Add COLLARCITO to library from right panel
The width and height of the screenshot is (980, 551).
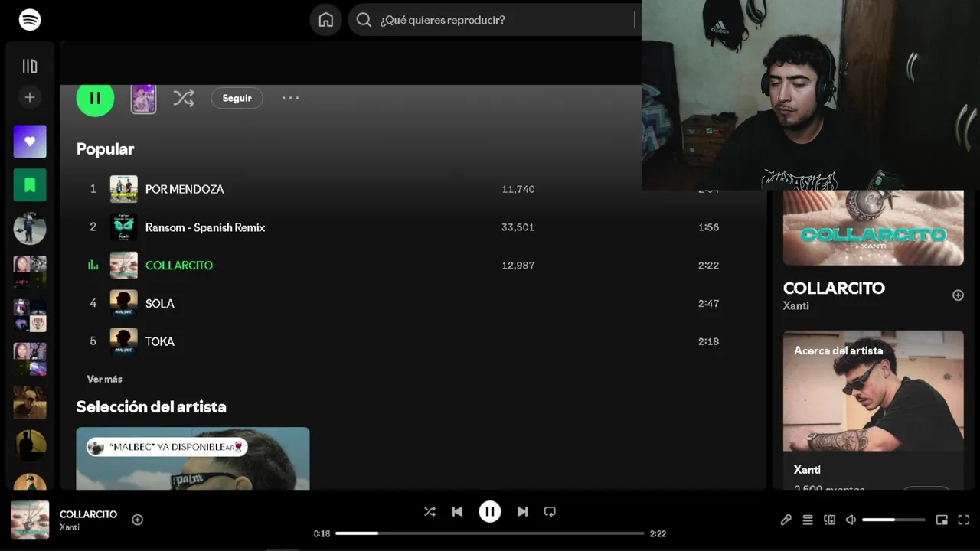958,295
